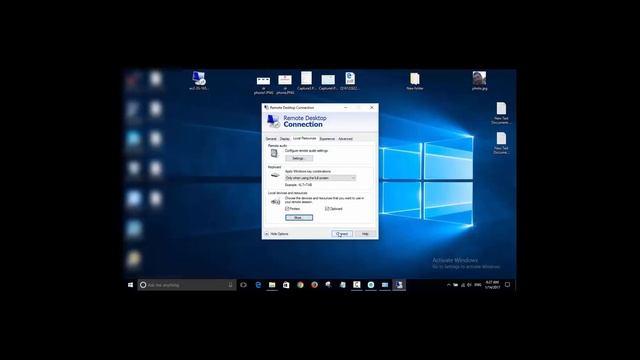Click the remote audio speaker icon
The height and width of the screenshot is (360, 640).
point(274,153)
